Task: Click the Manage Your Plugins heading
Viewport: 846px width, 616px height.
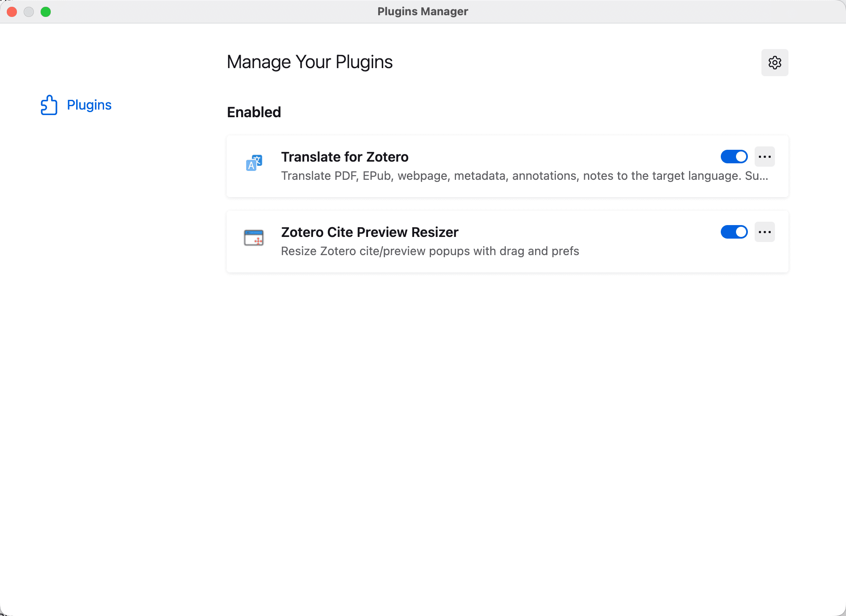Action: (310, 62)
